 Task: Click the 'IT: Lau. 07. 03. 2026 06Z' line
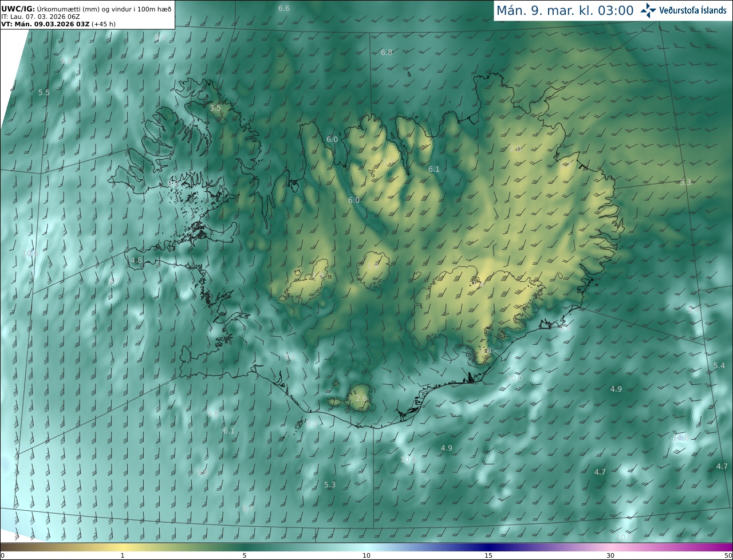click(x=41, y=16)
